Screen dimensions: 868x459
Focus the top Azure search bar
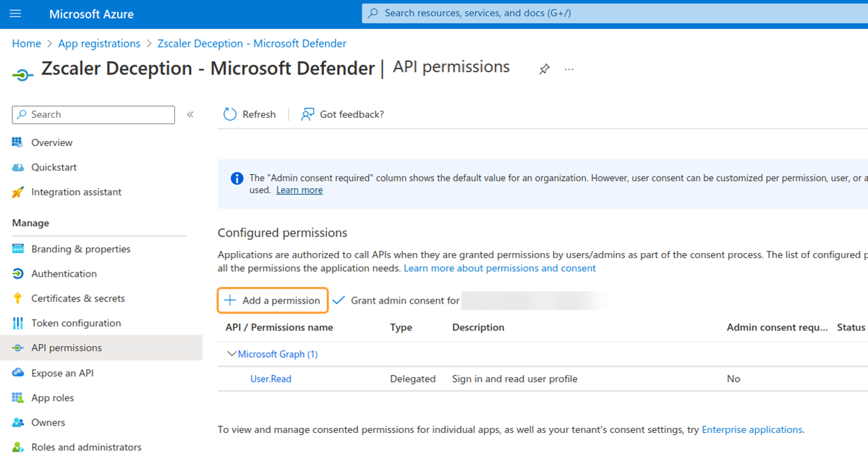pyautogui.click(x=615, y=13)
